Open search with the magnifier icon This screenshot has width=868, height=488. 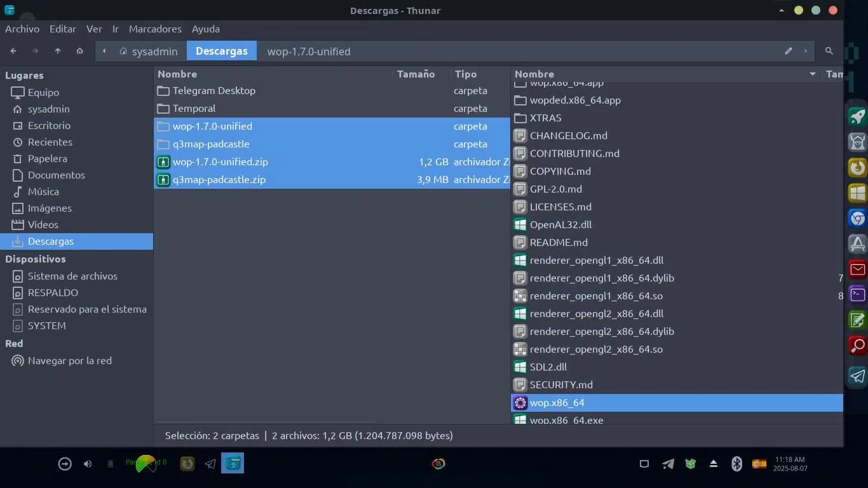click(829, 51)
